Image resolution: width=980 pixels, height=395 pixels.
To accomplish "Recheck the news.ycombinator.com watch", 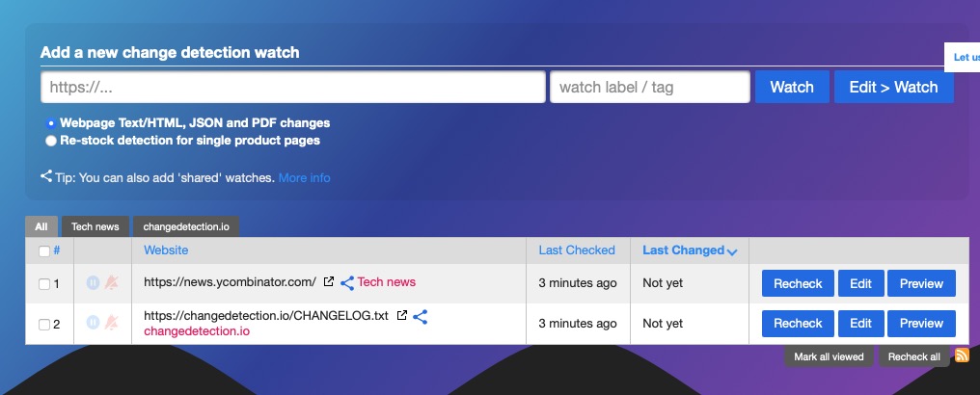I will pyautogui.click(x=798, y=283).
